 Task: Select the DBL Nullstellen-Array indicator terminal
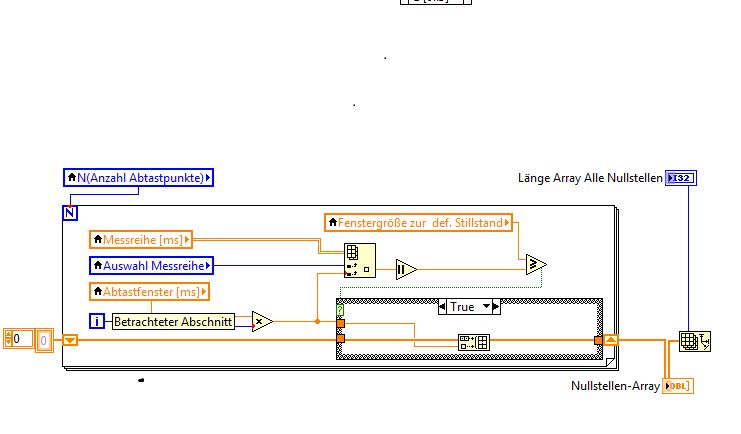(678, 386)
